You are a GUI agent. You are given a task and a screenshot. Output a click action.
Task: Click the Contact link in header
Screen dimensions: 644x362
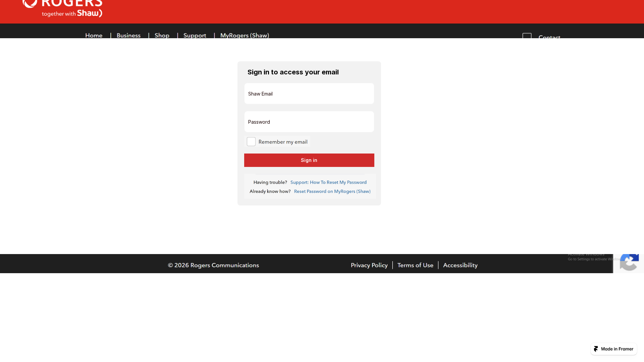point(549,37)
